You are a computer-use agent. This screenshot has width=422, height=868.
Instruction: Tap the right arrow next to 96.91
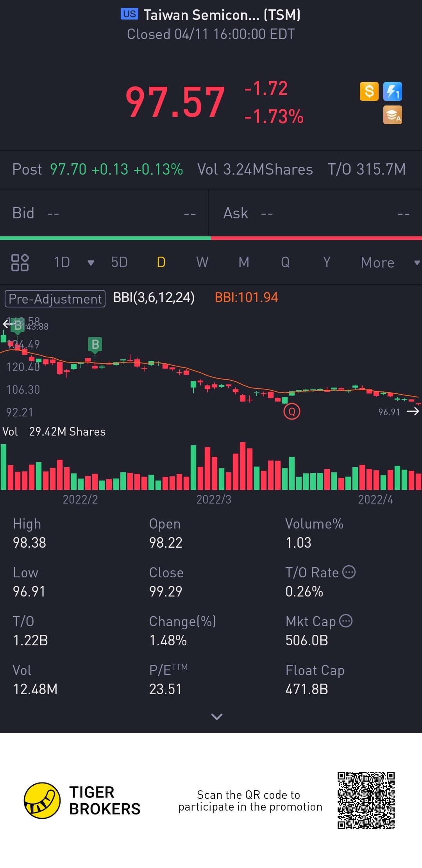[413, 411]
